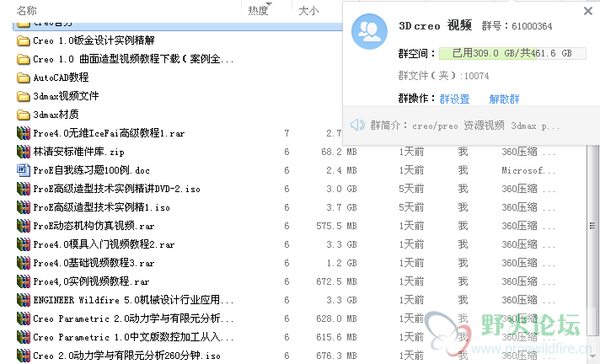Viewport: 600px width, 364px height.
Task: Select file name ProE高级造型技术实例精讲DVD-2.iso
Action: [116, 189]
